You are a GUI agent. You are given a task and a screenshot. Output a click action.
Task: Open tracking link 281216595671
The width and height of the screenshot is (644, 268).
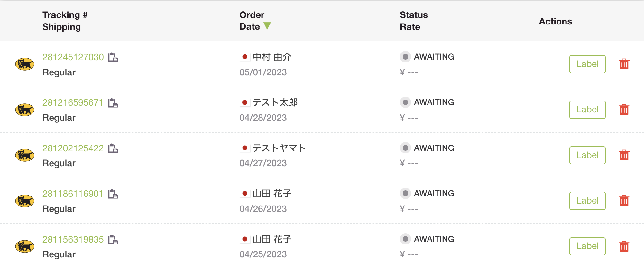coord(73,102)
